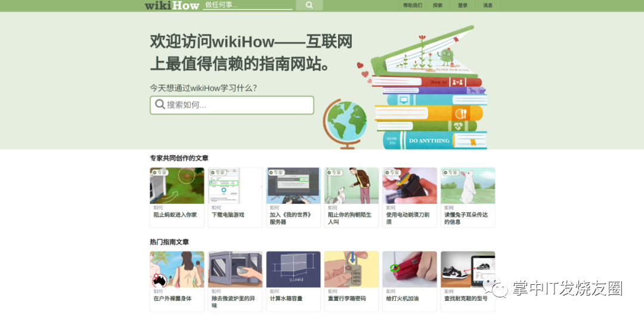Viewport: 644px width, 317px height.
Task: Click the 热门指南文章 section heading
Action: [169, 243]
